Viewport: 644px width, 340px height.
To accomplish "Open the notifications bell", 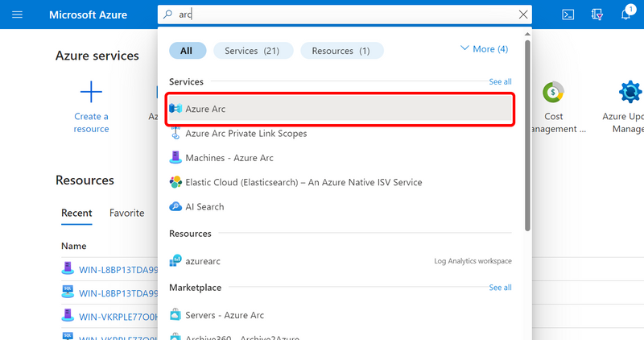I will (625, 15).
